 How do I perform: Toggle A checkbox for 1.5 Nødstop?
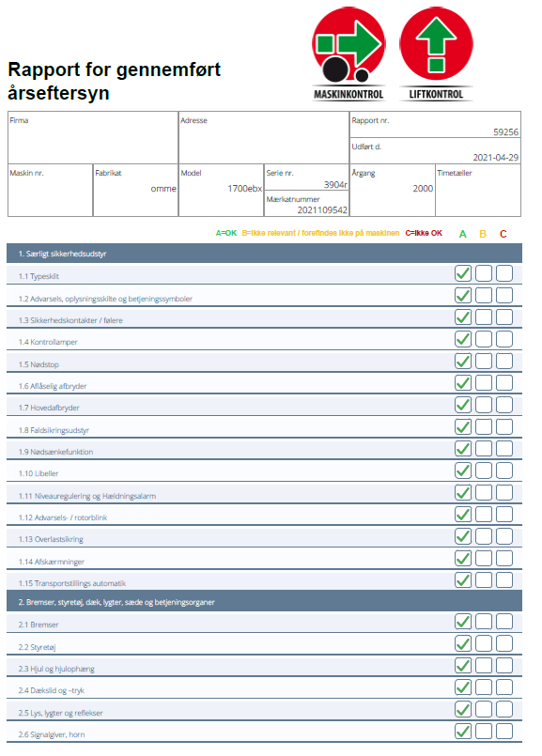coord(463,362)
